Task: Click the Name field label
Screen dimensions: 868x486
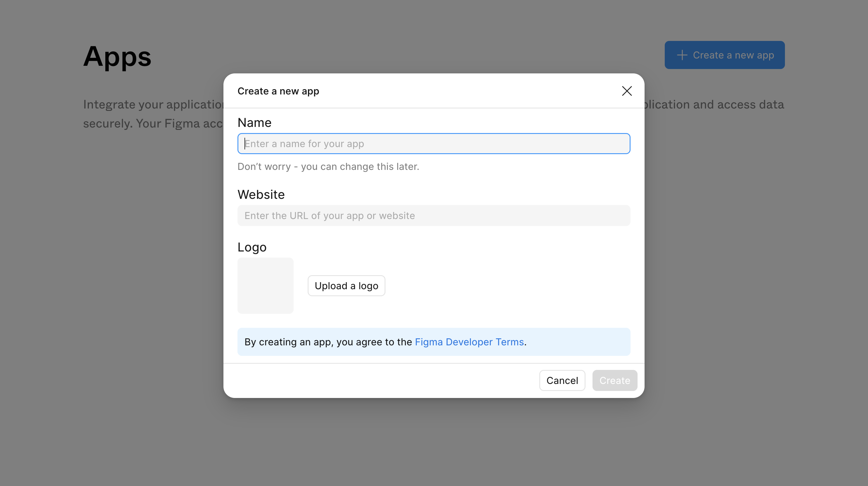Action: point(254,123)
